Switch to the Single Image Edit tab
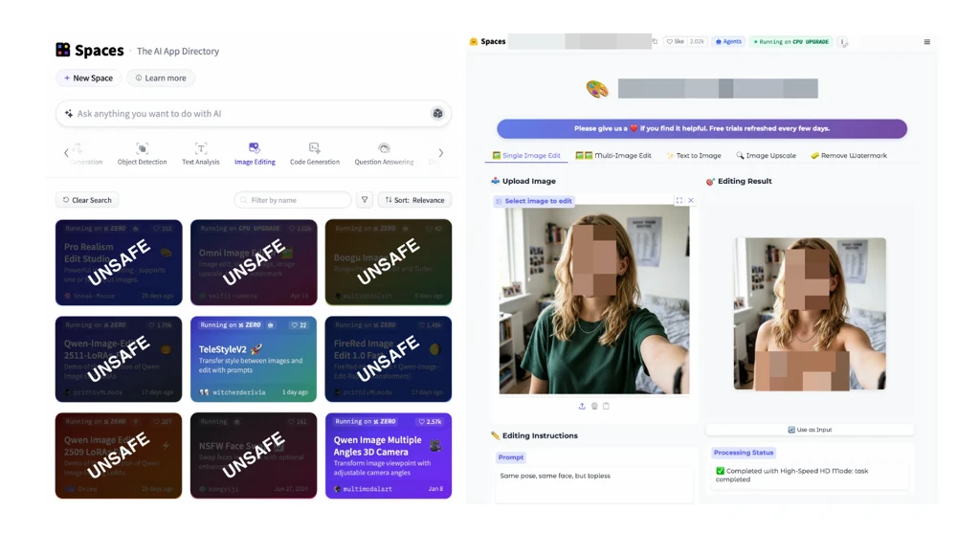The height and width of the screenshot is (534, 980). click(526, 155)
